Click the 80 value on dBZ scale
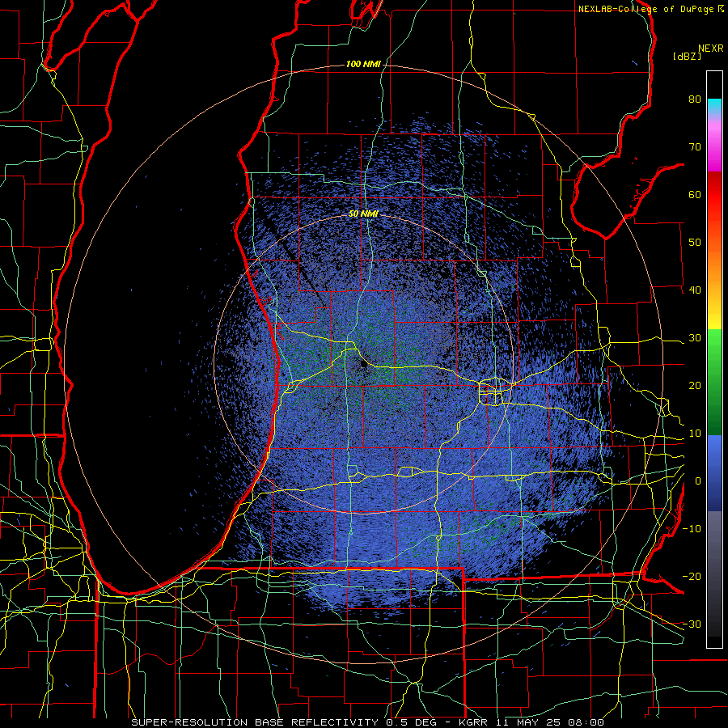 [695, 99]
